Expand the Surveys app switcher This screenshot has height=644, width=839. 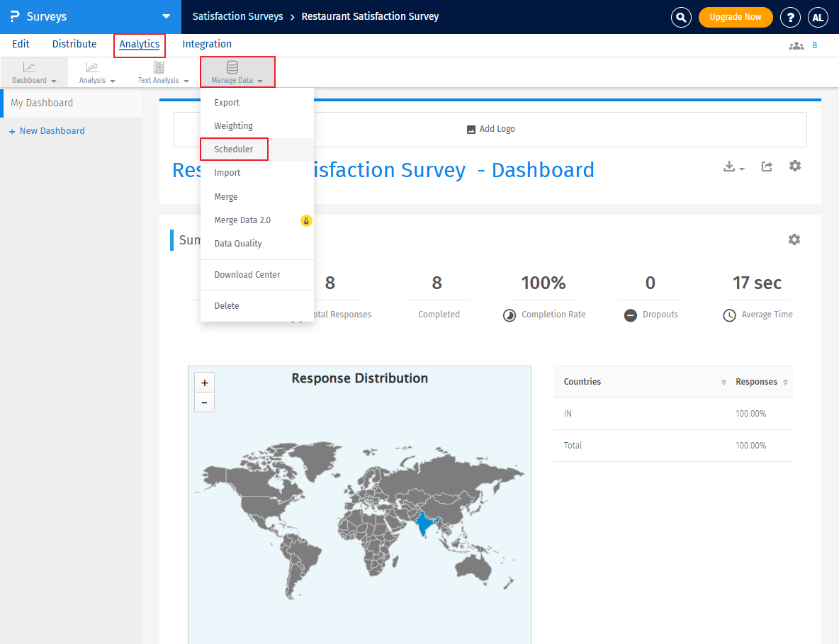(165, 17)
